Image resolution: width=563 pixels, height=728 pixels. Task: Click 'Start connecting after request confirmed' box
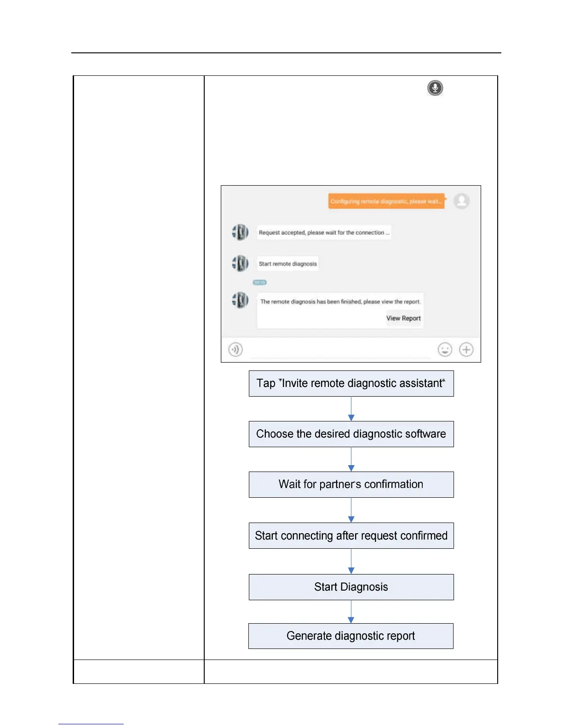[x=351, y=535]
